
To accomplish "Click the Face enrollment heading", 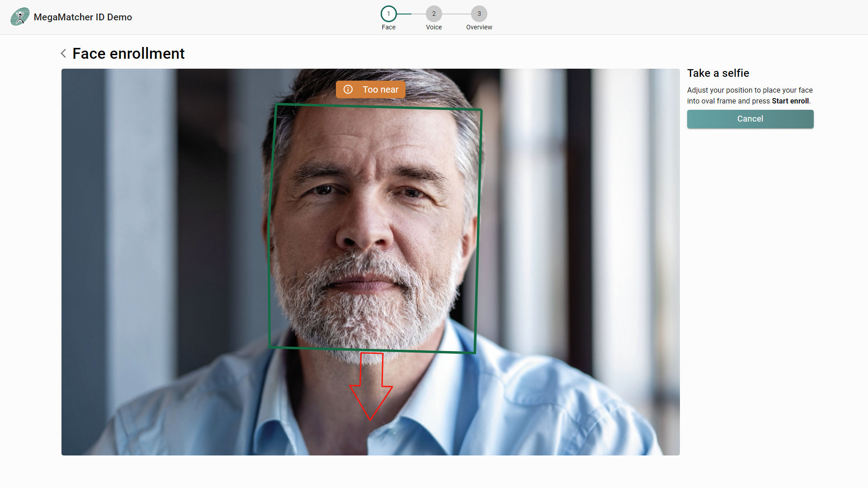I will (128, 54).
